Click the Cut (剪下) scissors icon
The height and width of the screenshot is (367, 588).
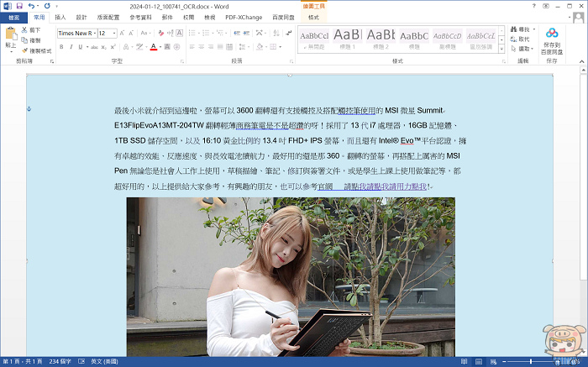(24, 30)
